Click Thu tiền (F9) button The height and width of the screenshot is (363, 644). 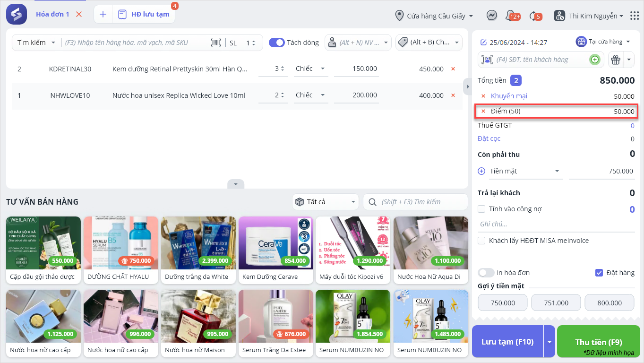[x=599, y=341]
